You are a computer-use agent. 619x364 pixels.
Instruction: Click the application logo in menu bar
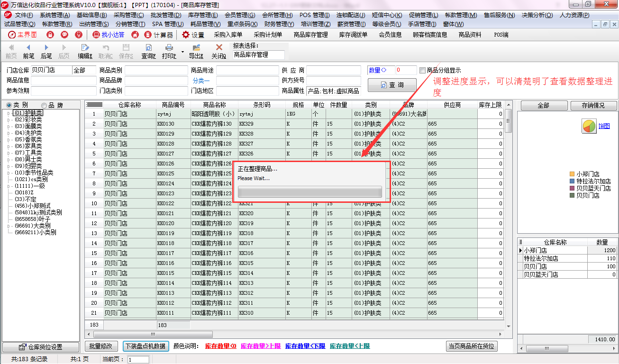point(7,15)
